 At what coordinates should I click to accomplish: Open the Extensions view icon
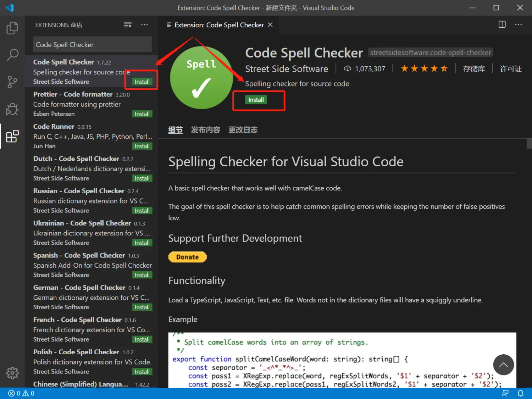point(12,136)
